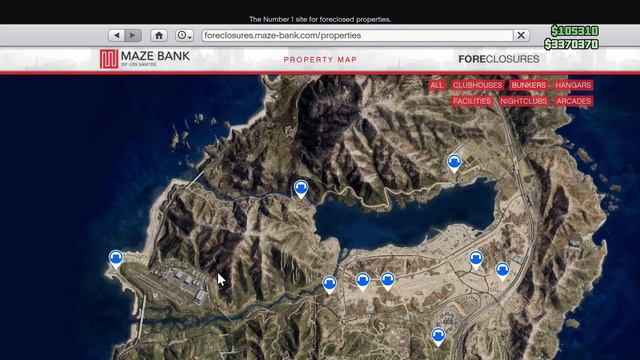Click the browser forward arrow button
640x360 pixels.
pyautogui.click(x=133, y=36)
